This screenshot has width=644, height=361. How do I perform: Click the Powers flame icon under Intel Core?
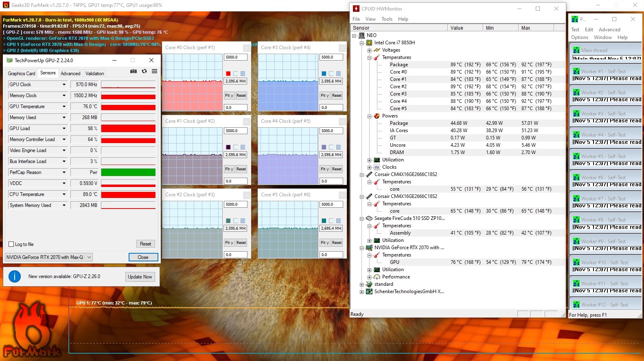click(377, 116)
